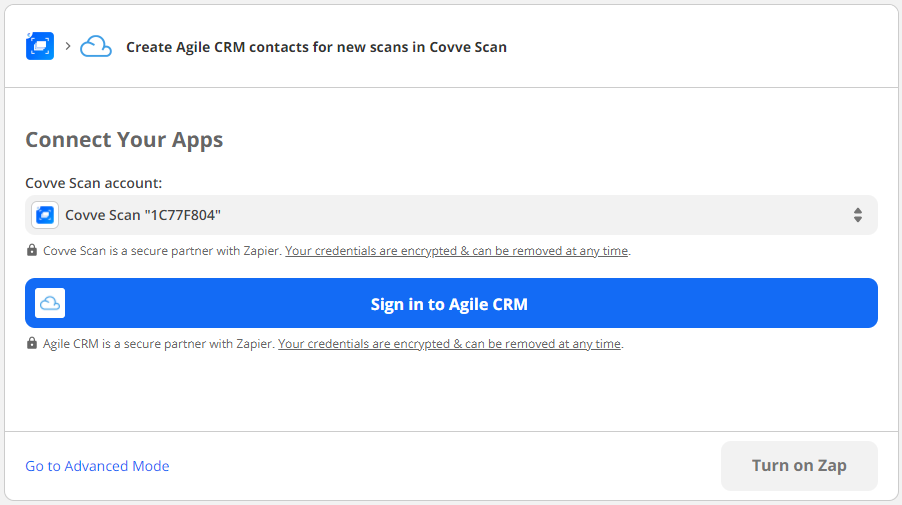The height and width of the screenshot is (505, 902).
Task: Click the cloud icon on the sign-in button
Action: click(x=50, y=304)
